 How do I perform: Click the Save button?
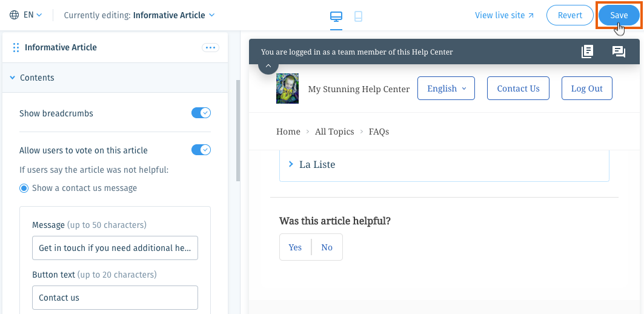coord(619,15)
